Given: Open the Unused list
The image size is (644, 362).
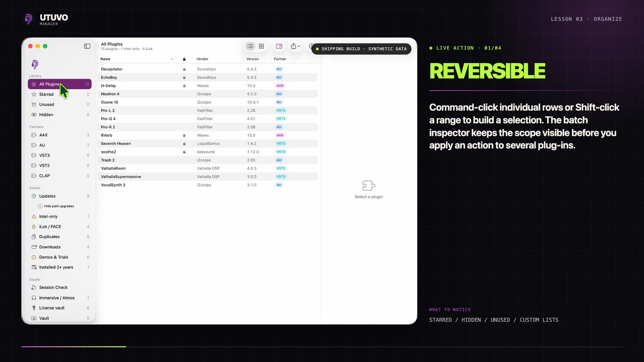Looking at the screenshot, I should [x=60, y=105].
